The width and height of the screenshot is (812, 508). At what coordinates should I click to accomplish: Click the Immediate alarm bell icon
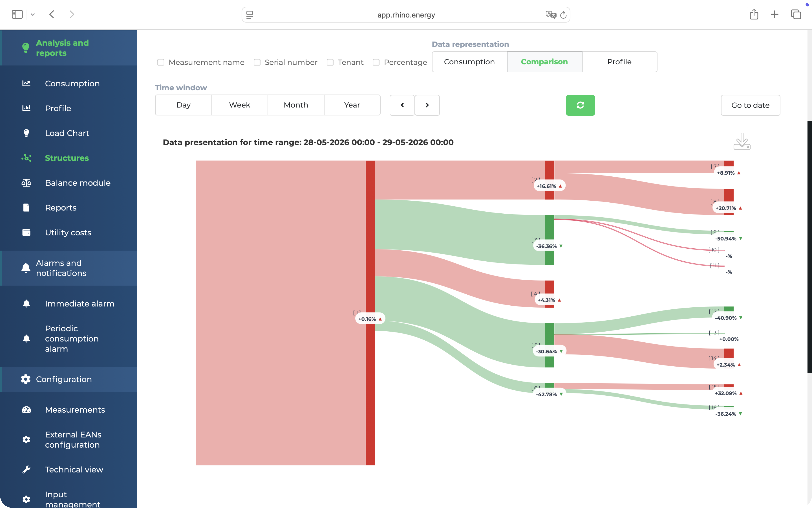pyautogui.click(x=26, y=304)
